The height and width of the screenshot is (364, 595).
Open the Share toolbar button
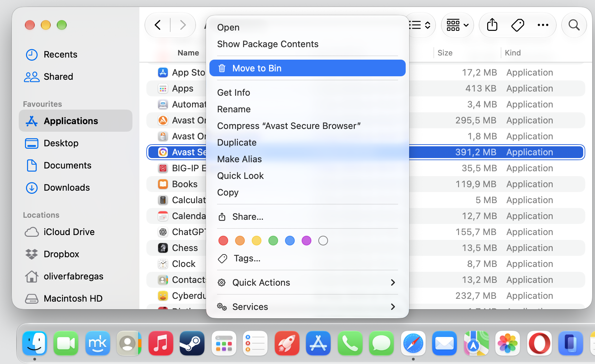[x=492, y=25]
